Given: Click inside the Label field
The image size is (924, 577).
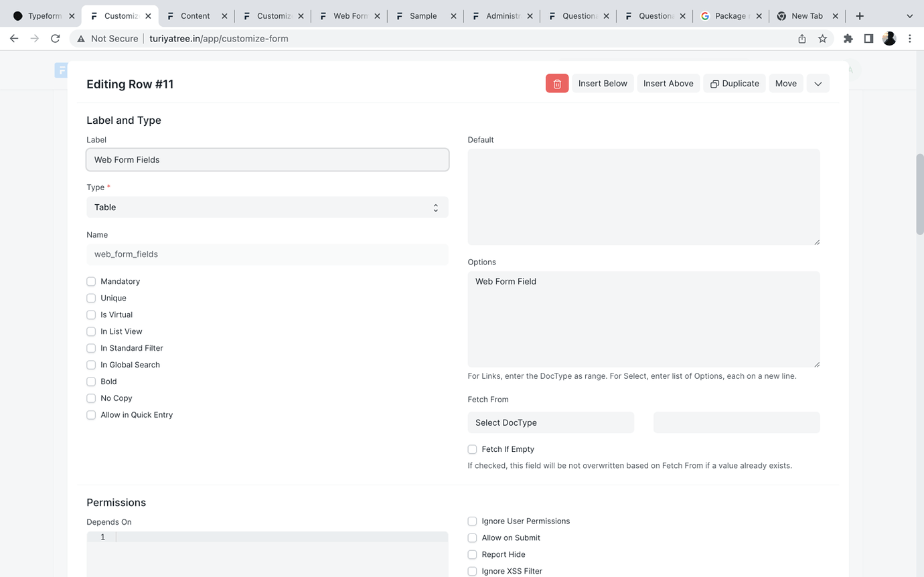Looking at the screenshot, I should (267, 159).
